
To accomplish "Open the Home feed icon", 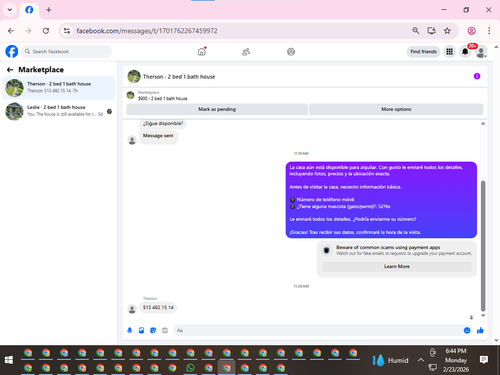I will click(202, 52).
